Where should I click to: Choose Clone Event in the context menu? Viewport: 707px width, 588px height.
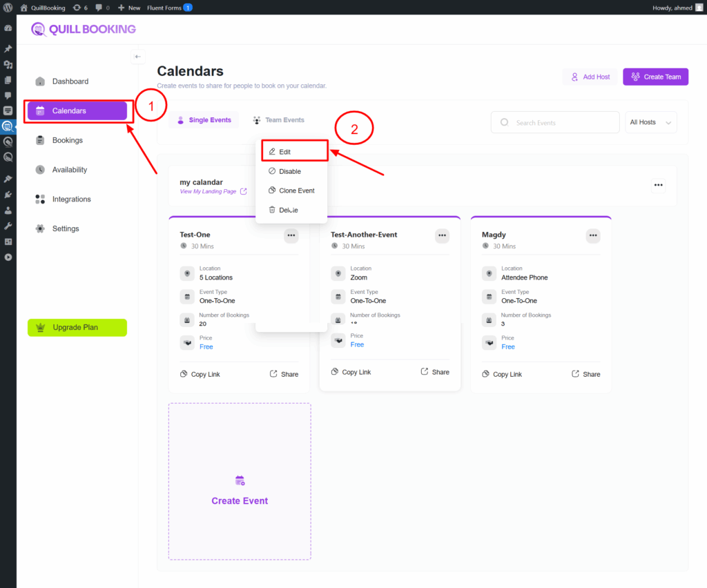pos(291,190)
